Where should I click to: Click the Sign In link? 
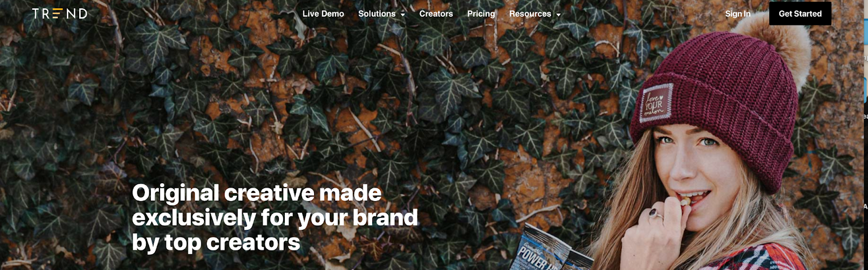738,14
